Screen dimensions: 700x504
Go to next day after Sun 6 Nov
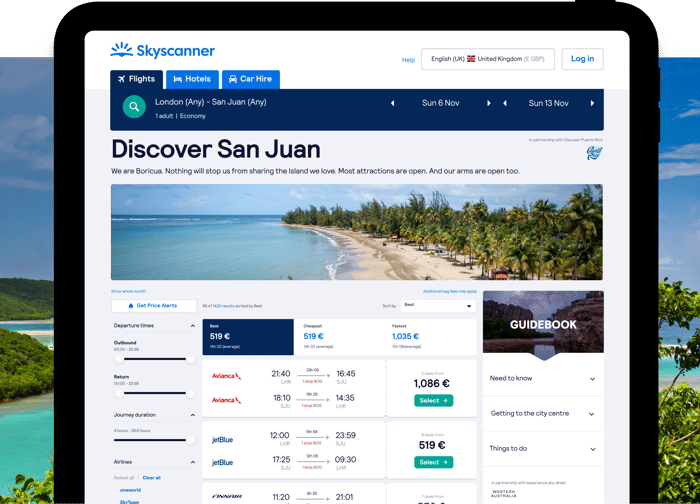point(489,103)
